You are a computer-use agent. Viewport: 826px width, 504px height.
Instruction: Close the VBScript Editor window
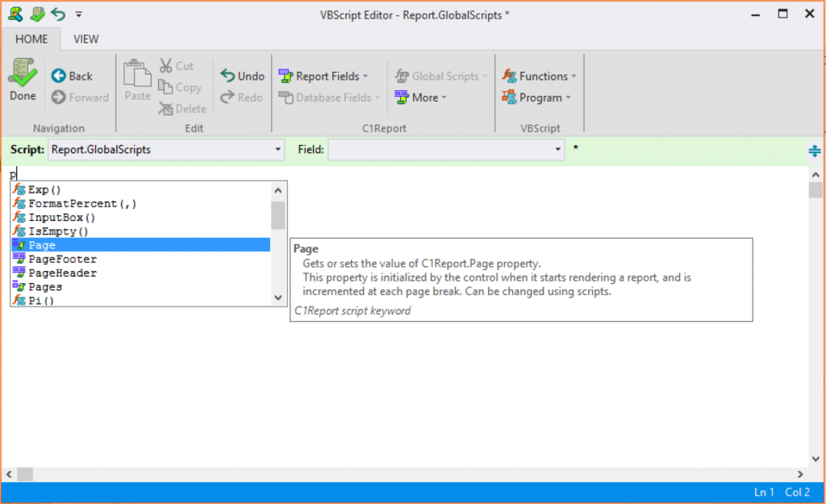(x=810, y=15)
